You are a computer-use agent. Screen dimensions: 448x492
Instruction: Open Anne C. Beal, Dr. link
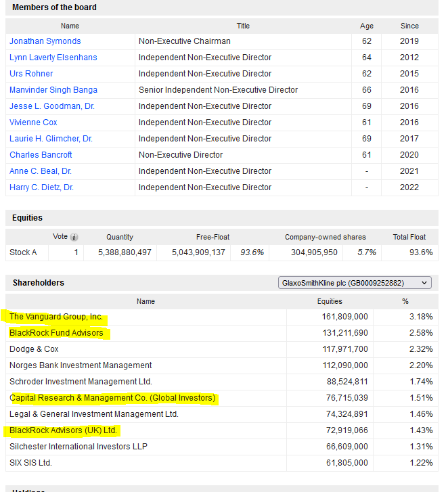(41, 171)
